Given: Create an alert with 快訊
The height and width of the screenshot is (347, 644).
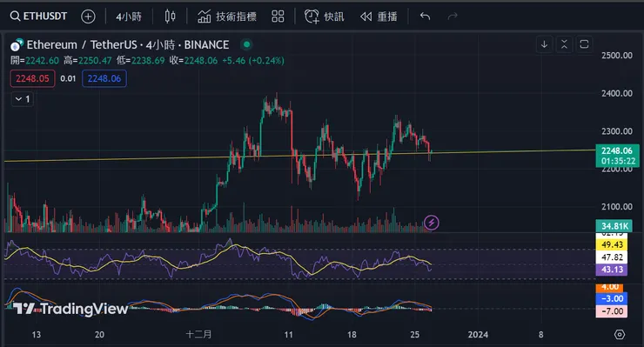Looking at the screenshot, I should [x=324, y=17].
